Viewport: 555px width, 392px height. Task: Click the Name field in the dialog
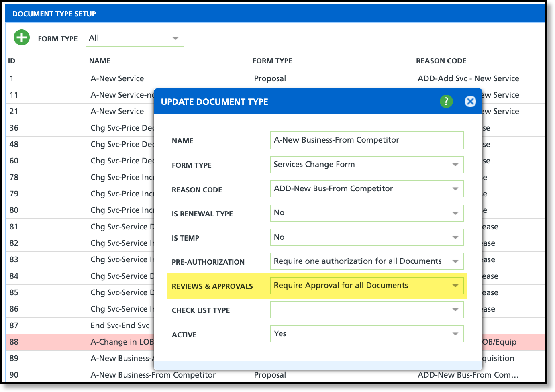[367, 140]
